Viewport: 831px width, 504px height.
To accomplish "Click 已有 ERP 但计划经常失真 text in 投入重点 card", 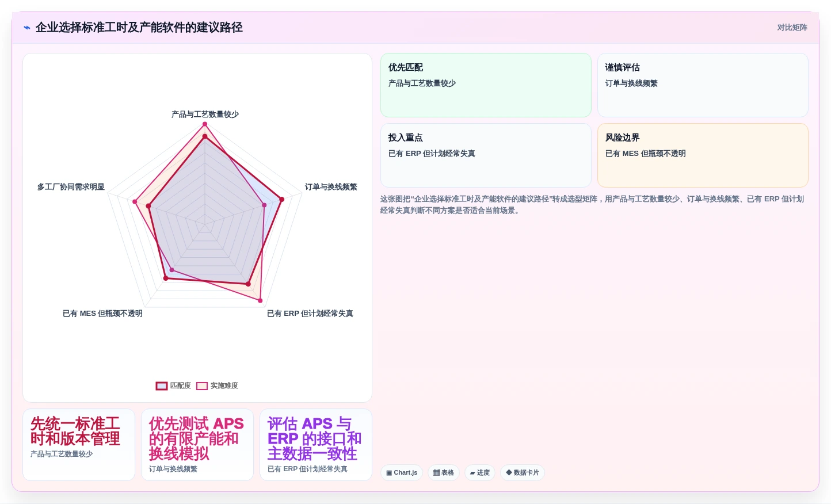I will click(x=432, y=154).
